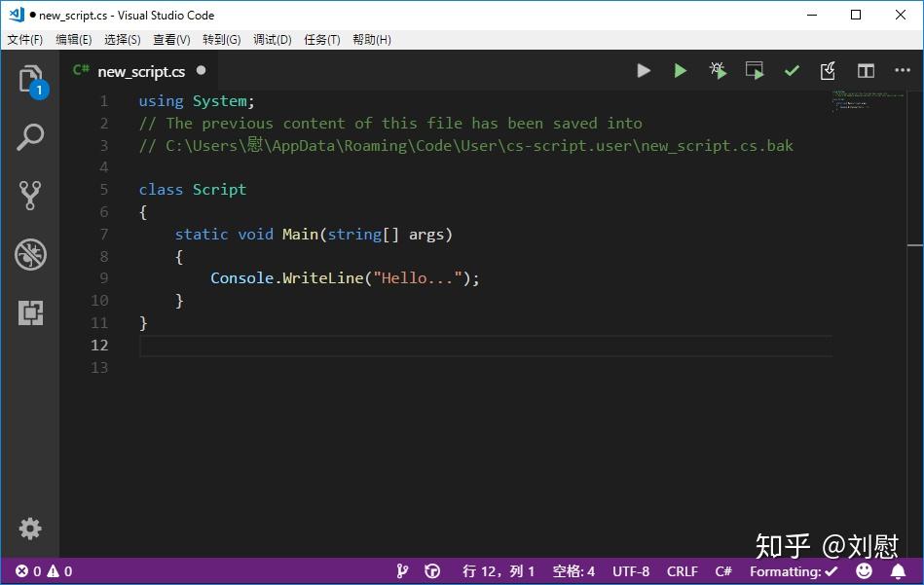Open the Explorer view in activity bar
The image size is (924, 585).
30,80
